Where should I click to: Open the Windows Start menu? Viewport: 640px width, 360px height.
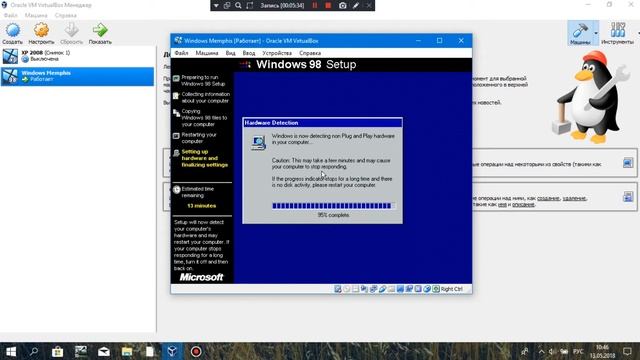coord(11,351)
